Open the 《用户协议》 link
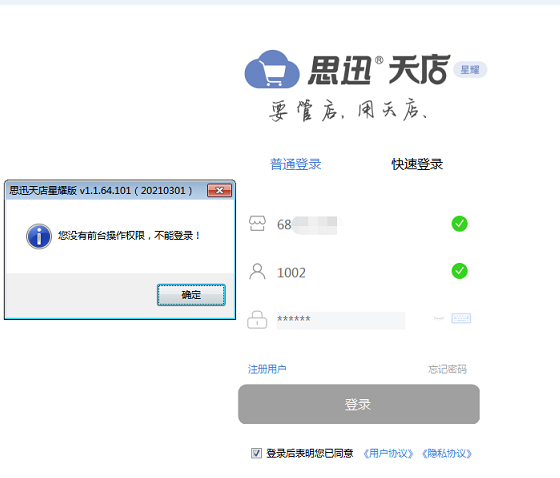 (x=388, y=454)
